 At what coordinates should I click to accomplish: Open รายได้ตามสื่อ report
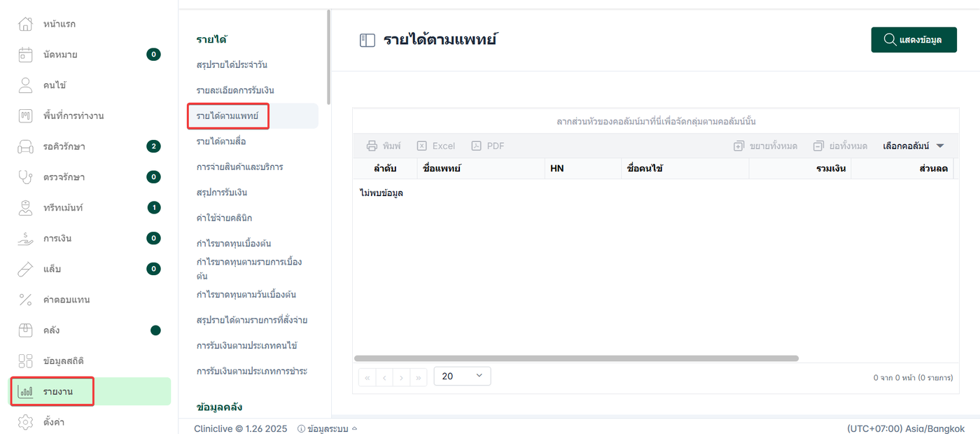221,141
